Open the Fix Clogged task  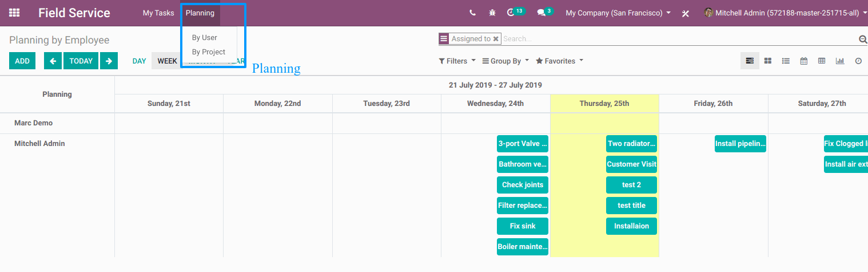pos(846,144)
